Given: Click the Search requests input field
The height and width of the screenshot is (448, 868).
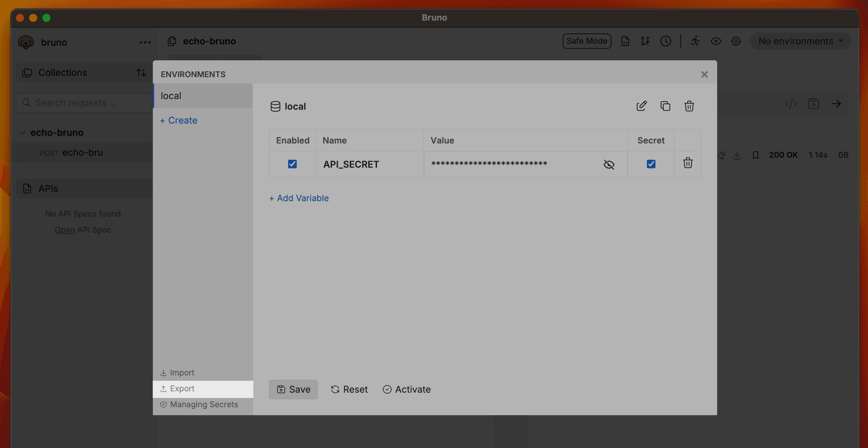Looking at the screenshot, I should (x=84, y=102).
